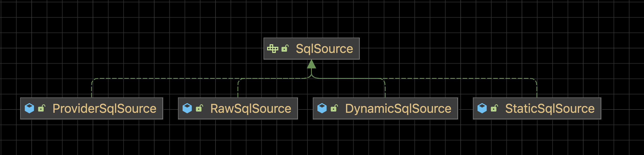This screenshot has width=644, height=155.
Task: Click the inheritance arrowhead below SqlSource
Action: pyautogui.click(x=312, y=64)
